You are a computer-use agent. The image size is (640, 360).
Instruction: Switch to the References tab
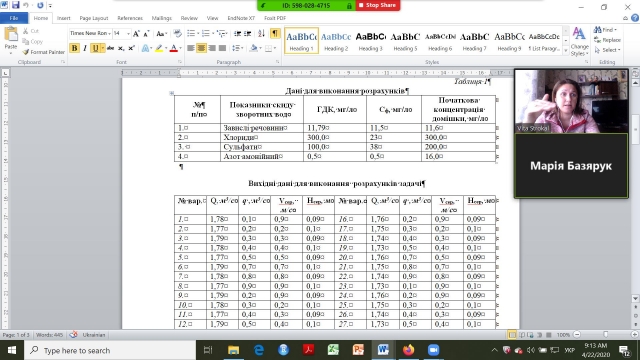130,18
